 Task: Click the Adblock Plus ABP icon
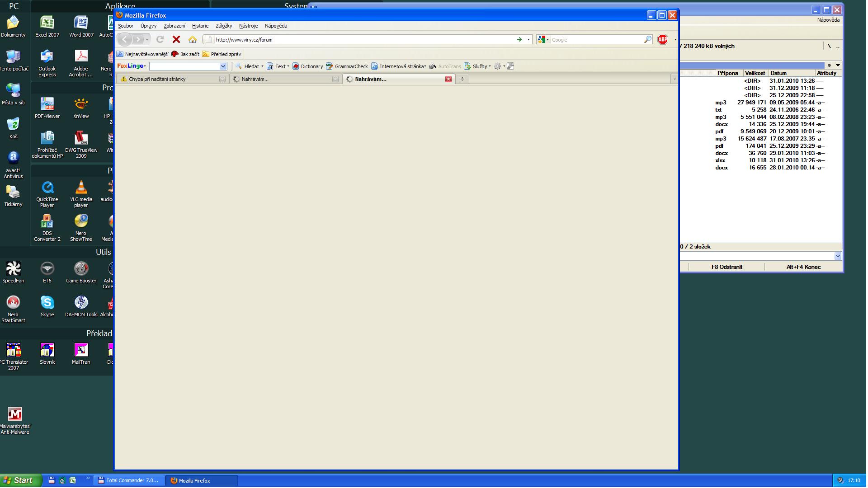663,40
